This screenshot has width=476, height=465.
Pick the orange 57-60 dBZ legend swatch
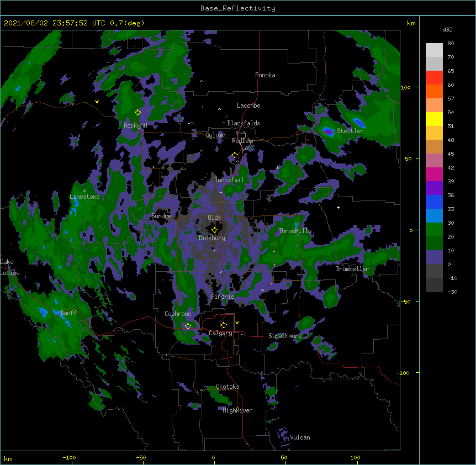click(x=434, y=91)
